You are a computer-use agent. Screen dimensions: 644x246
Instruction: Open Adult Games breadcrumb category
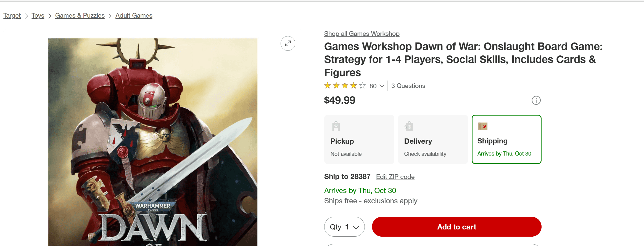click(134, 15)
